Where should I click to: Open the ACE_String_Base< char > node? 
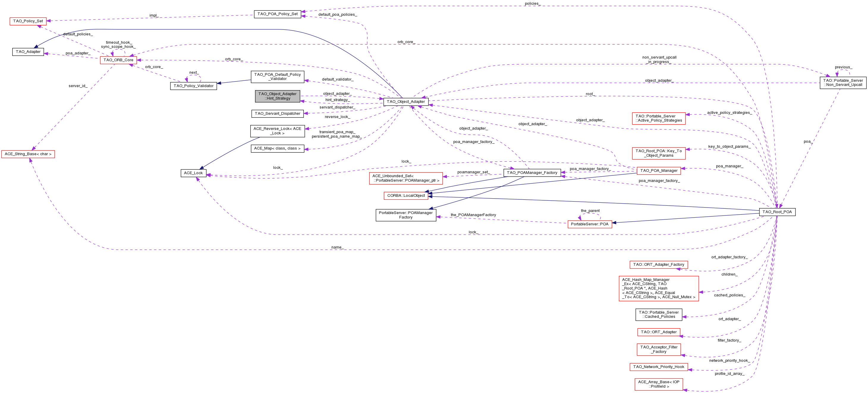pos(28,154)
